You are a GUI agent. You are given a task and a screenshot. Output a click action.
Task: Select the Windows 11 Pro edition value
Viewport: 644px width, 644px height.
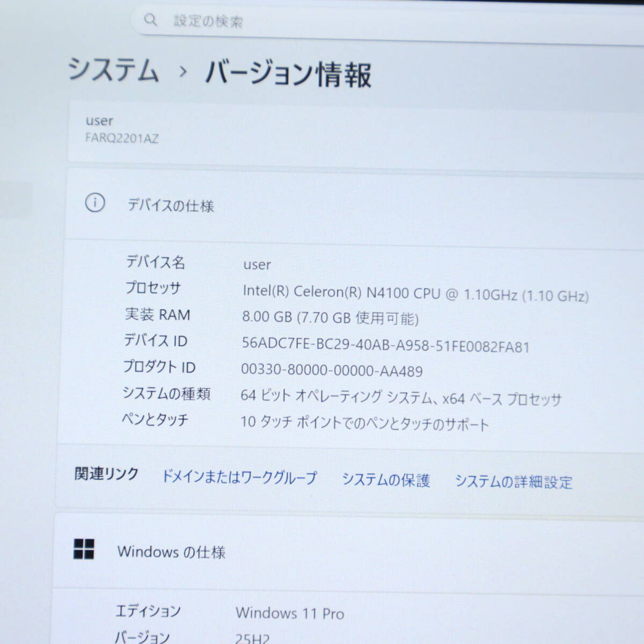pyautogui.click(x=290, y=613)
